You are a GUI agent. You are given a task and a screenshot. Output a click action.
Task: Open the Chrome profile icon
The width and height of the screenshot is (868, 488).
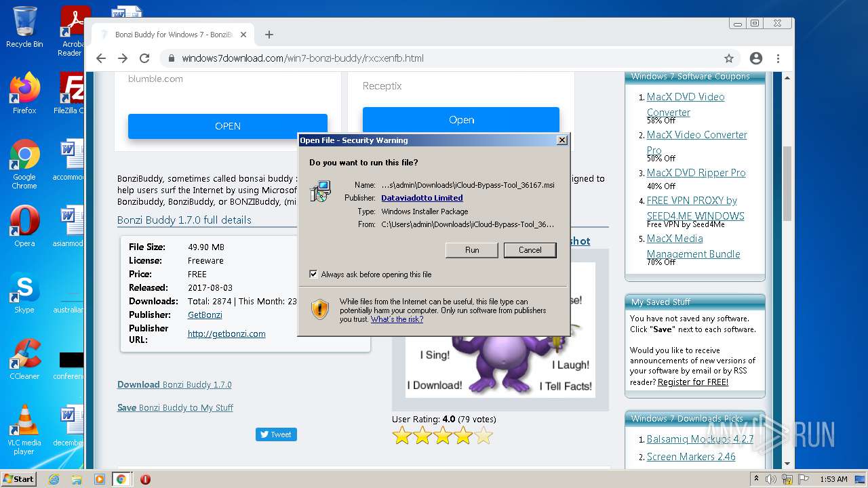[756, 58]
